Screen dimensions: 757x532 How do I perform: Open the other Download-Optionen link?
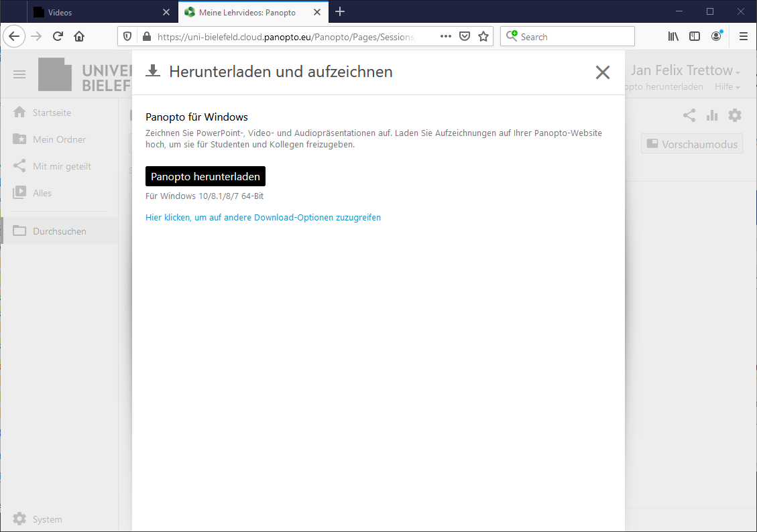click(x=263, y=218)
